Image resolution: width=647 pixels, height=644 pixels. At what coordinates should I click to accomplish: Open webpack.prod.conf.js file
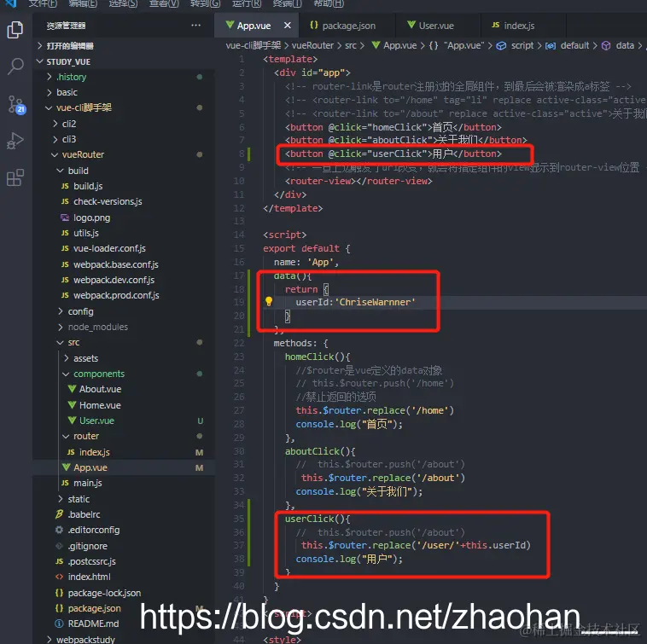(x=116, y=296)
